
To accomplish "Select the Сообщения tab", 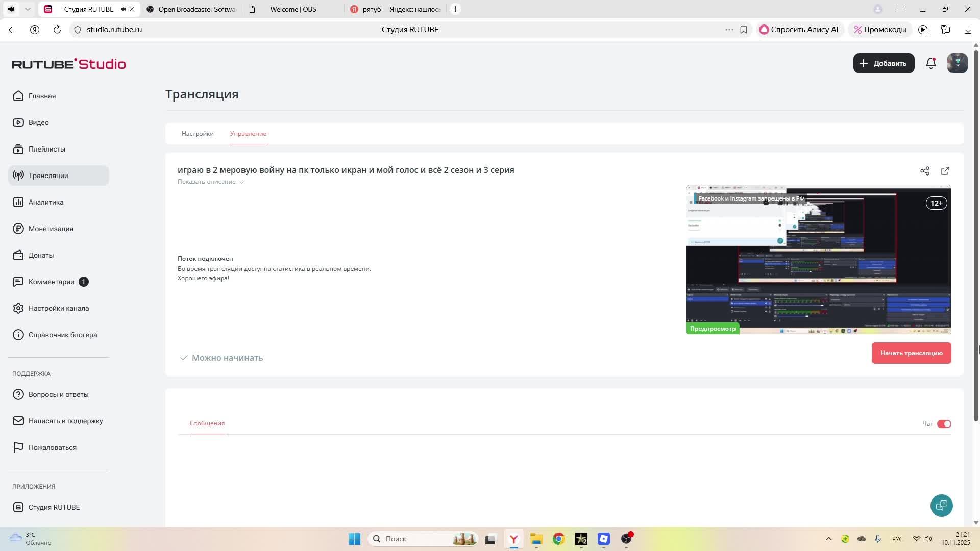I will coord(207,423).
